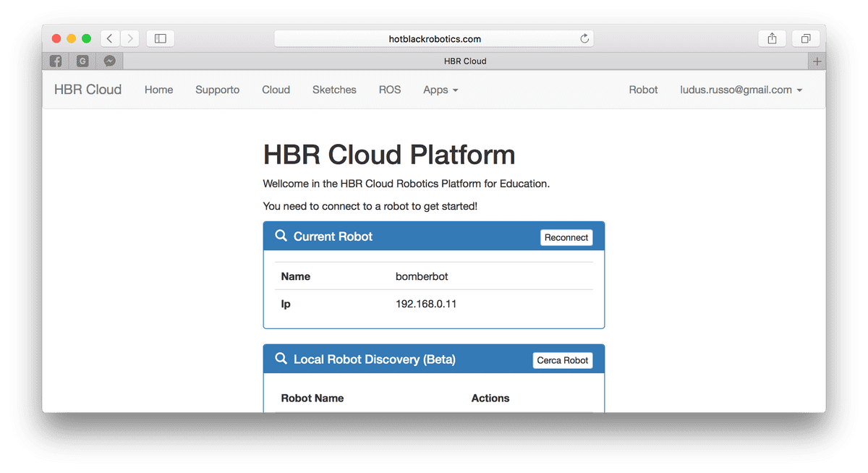Image resolution: width=868 pixels, height=473 pixels.
Task: Go forward with Safari's forward arrow
Action: pyautogui.click(x=130, y=38)
